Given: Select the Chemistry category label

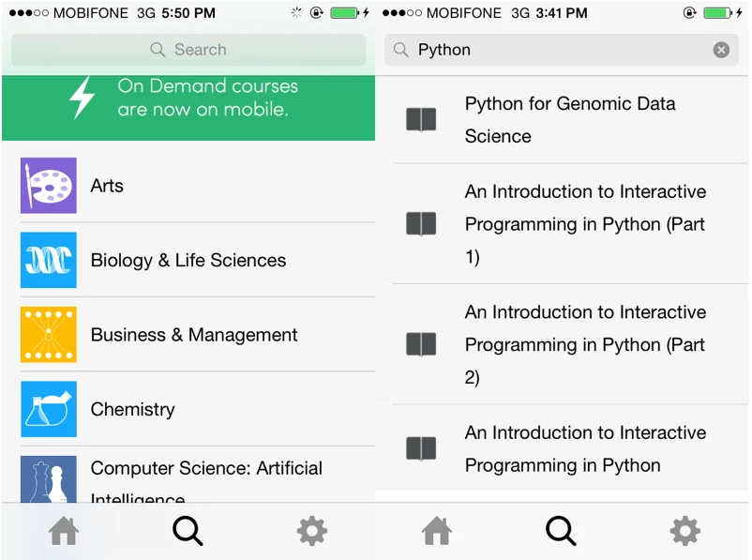Looking at the screenshot, I should [x=132, y=409].
